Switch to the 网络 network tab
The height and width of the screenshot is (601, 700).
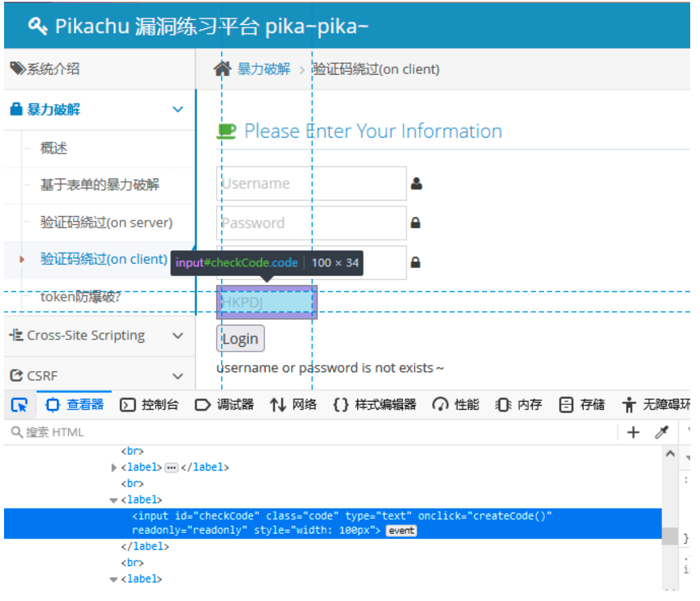tap(293, 405)
